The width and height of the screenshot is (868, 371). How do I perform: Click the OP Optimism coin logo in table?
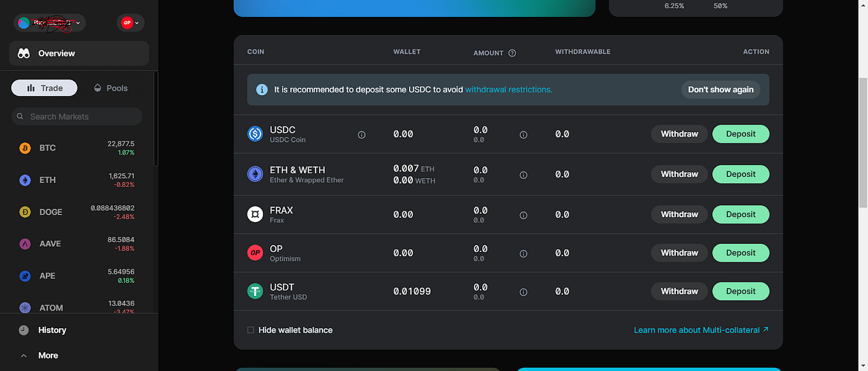click(255, 253)
